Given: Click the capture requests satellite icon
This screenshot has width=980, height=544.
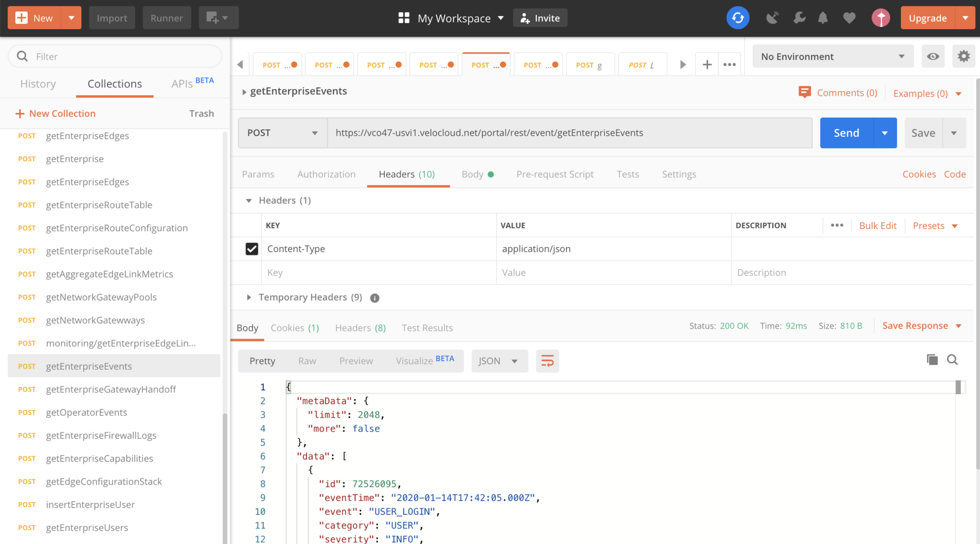Looking at the screenshot, I should 772,18.
